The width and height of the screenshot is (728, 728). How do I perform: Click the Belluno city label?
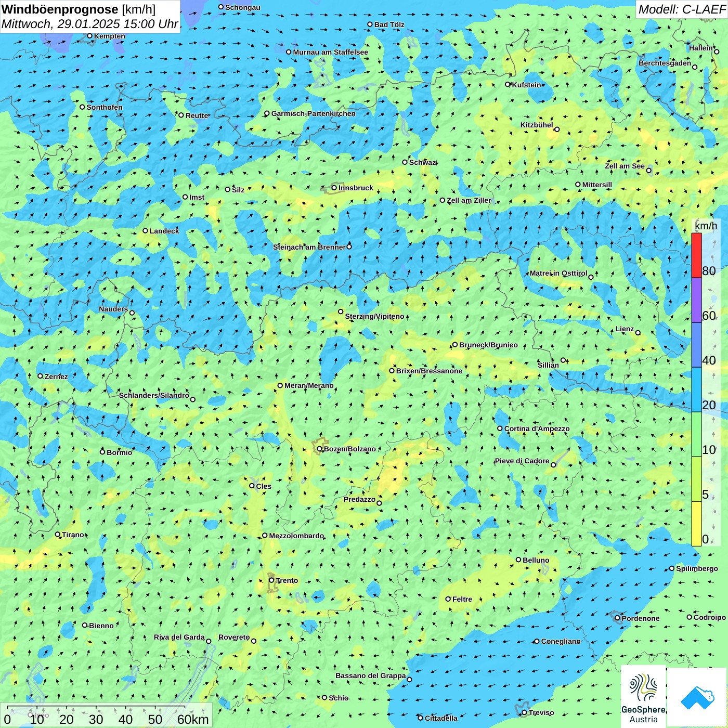pyautogui.click(x=536, y=560)
